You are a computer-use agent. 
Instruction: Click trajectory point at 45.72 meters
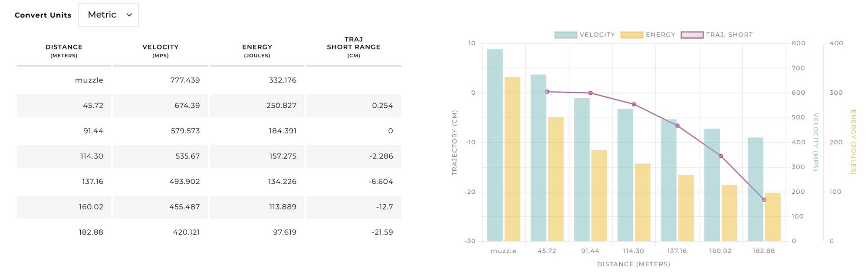(547, 92)
